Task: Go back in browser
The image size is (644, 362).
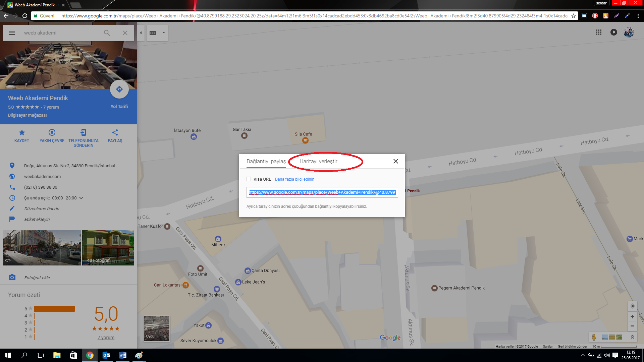Action: [x=6, y=16]
